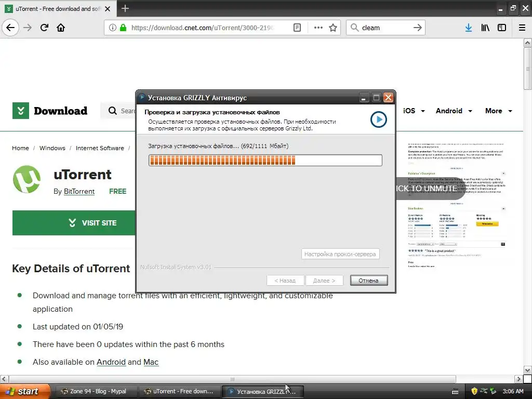Image resolution: width=532 pixels, height=399 pixels.
Task: Click the disabled Назад back button
Action: pyautogui.click(x=285, y=281)
